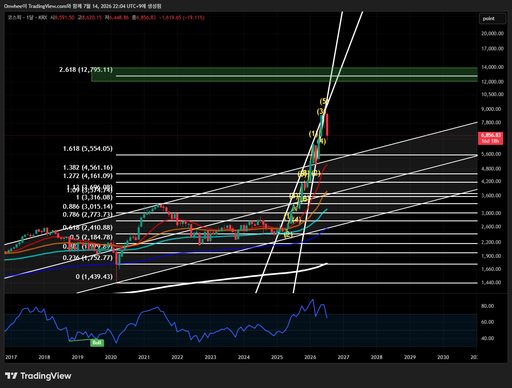Screen dimensions: 512x388
Task: Click the 14,000.00 price axis label
Action: (492, 67)
